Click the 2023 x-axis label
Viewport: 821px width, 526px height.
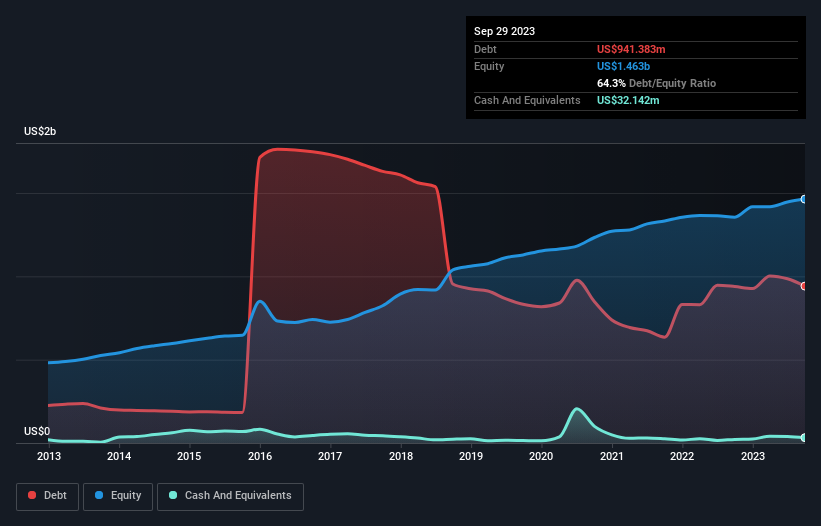[x=752, y=456]
